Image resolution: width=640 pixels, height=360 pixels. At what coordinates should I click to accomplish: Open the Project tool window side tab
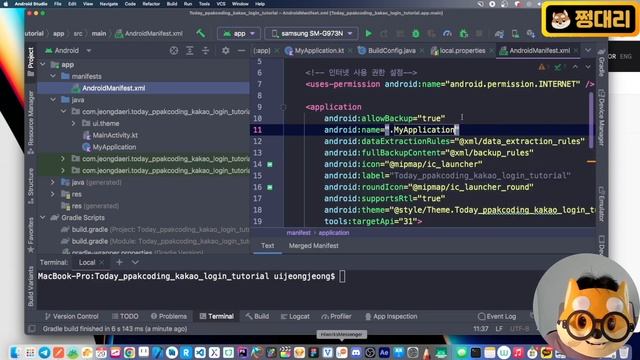click(31, 62)
